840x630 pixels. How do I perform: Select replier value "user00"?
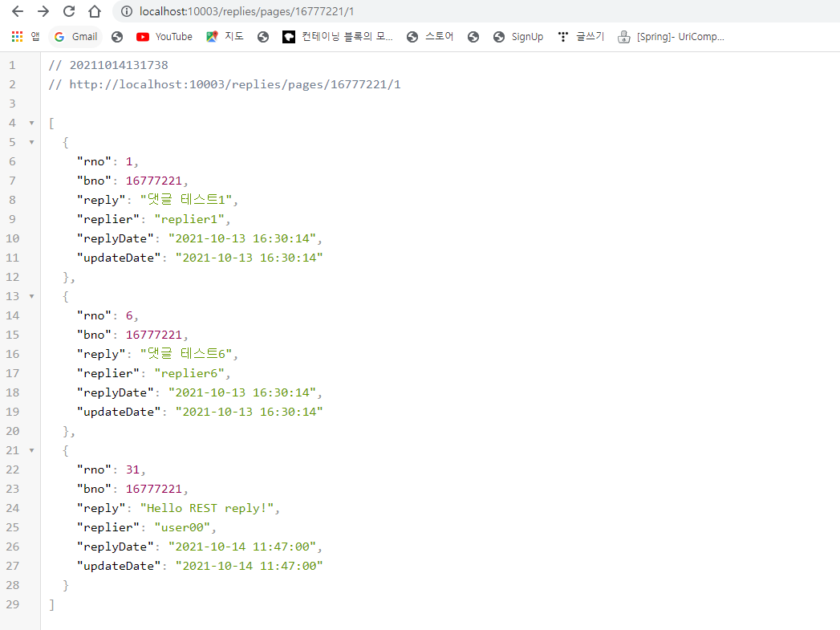[x=182, y=528]
